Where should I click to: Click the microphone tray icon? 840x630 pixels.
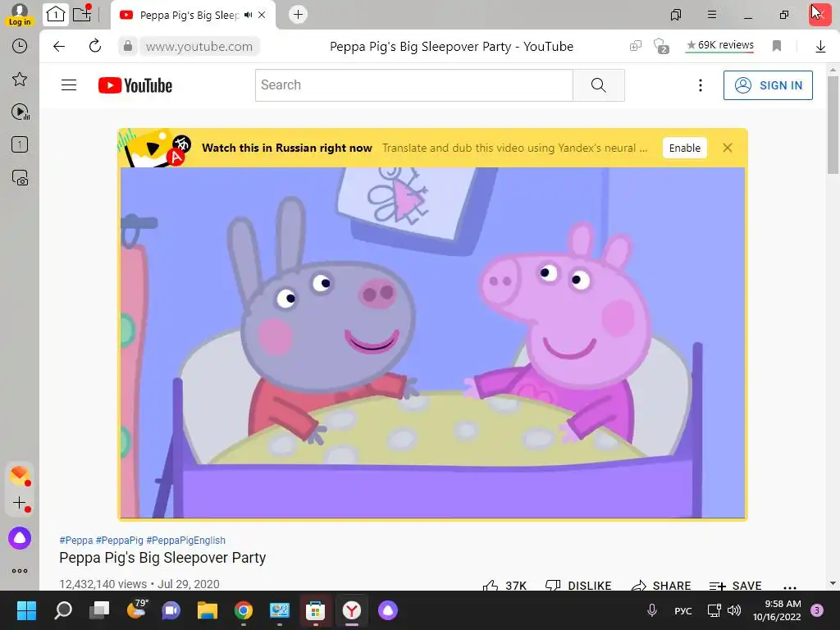(652, 610)
